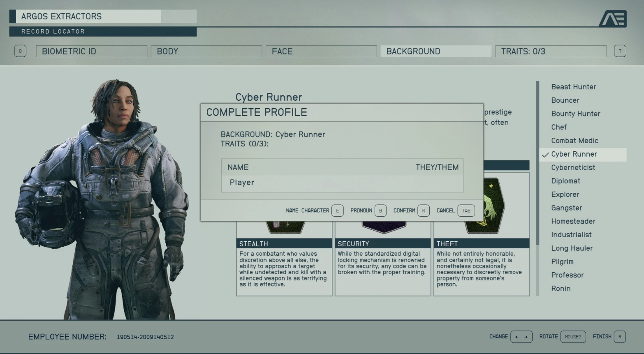Choose Name Character button label
This screenshot has height=354, width=644.
pos(308,211)
